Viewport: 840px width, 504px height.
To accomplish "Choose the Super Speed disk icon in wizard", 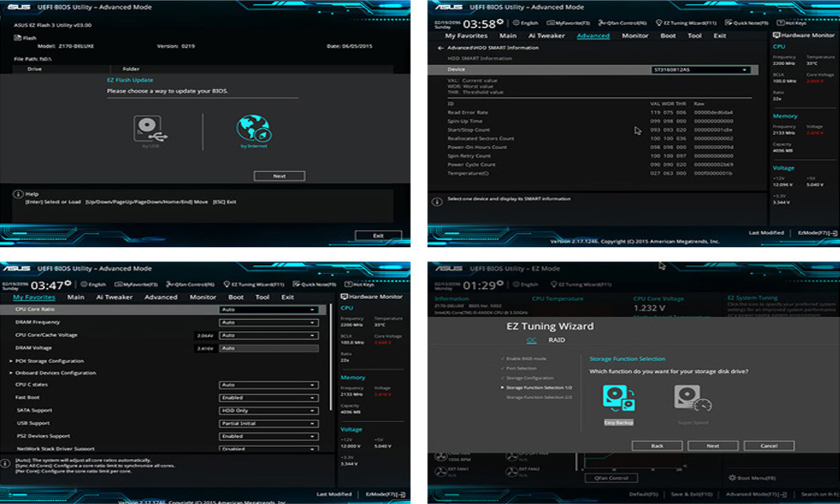I will (693, 398).
